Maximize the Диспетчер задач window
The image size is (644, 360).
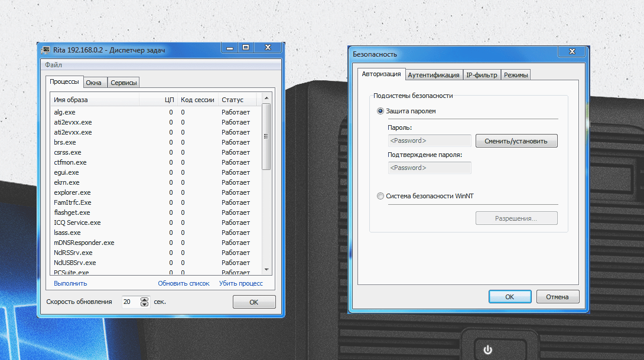pos(246,48)
